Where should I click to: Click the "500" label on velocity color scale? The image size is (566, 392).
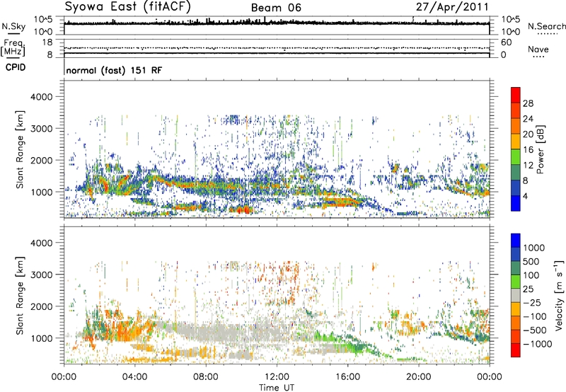(531, 262)
